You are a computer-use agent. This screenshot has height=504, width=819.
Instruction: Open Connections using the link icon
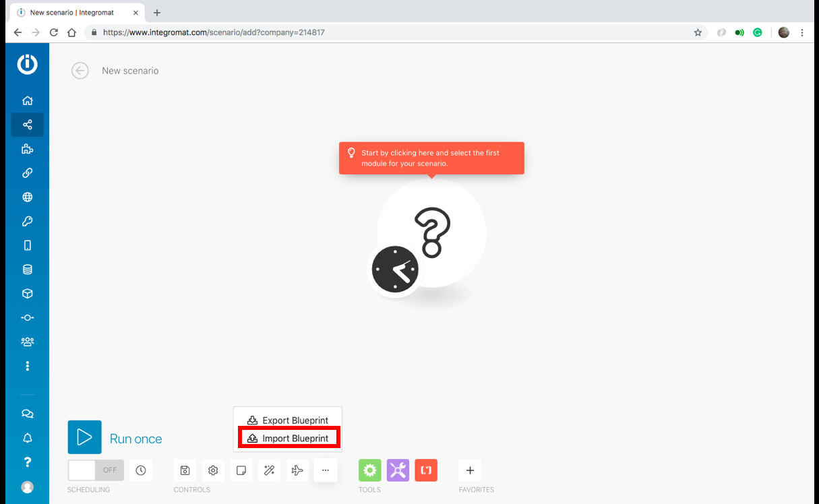point(27,172)
